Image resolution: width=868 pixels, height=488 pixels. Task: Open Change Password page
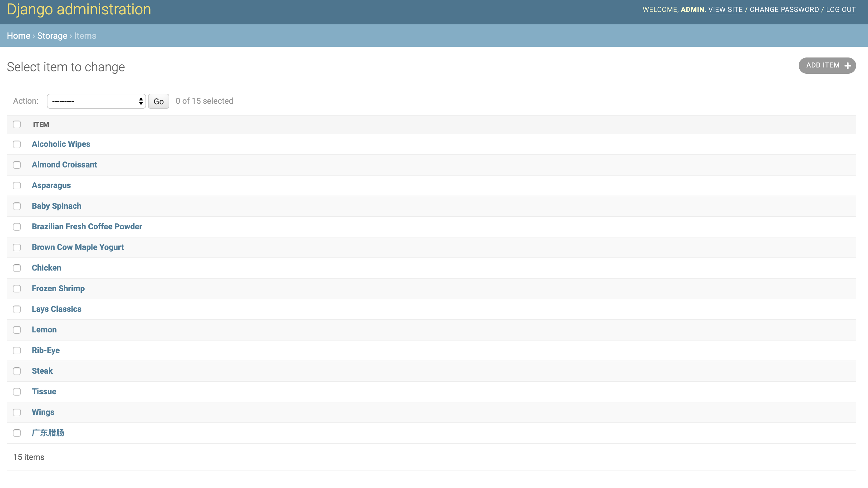(784, 9)
